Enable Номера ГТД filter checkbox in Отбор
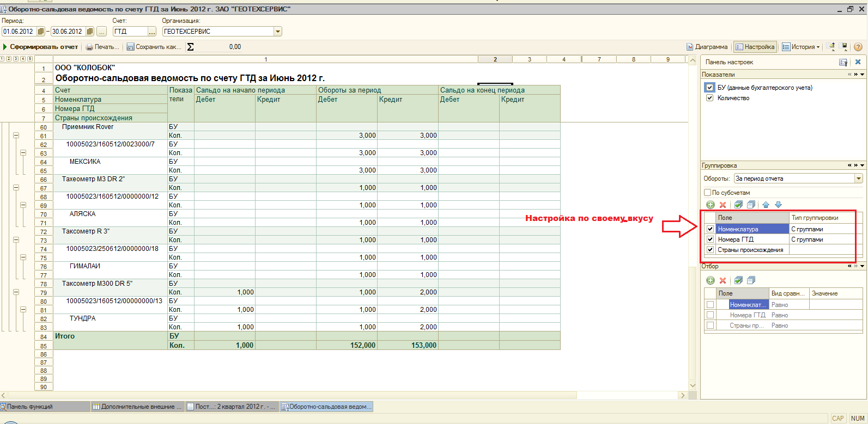 point(710,315)
